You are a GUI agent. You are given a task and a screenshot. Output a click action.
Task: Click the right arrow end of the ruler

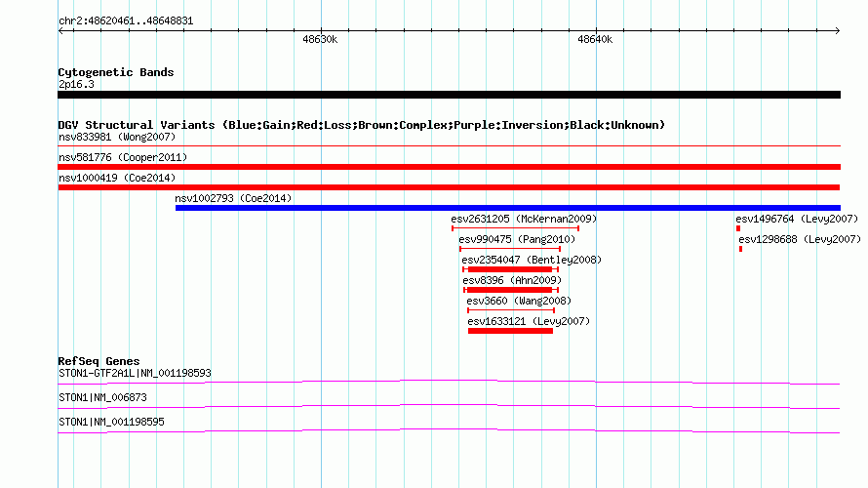coord(837,31)
